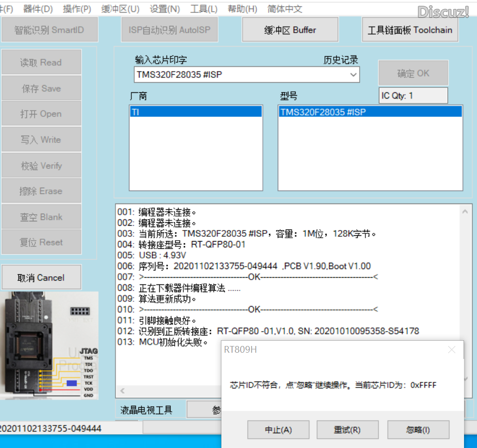Start writing with 写入 Write

[x=41, y=139]
